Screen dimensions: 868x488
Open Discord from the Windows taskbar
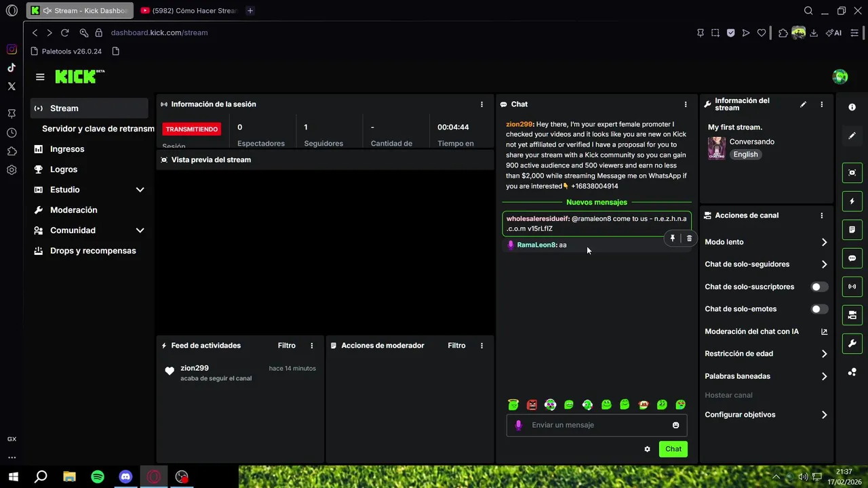pos(125,476)
